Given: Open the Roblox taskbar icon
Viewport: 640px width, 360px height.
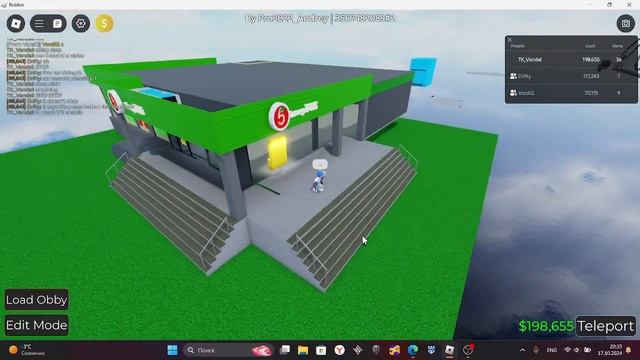Looking at the screenshot, I should pyautogui.click(x=449, y=350).
